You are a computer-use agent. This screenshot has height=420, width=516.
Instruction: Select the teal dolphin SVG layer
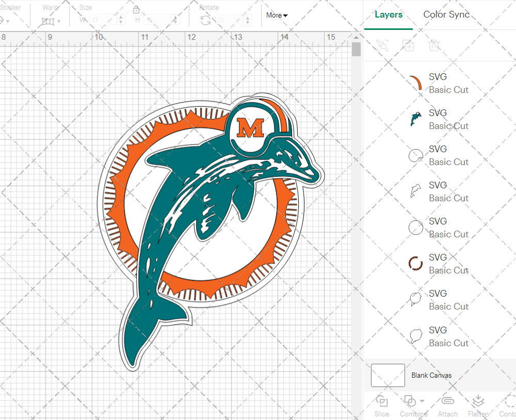(416, 119)
